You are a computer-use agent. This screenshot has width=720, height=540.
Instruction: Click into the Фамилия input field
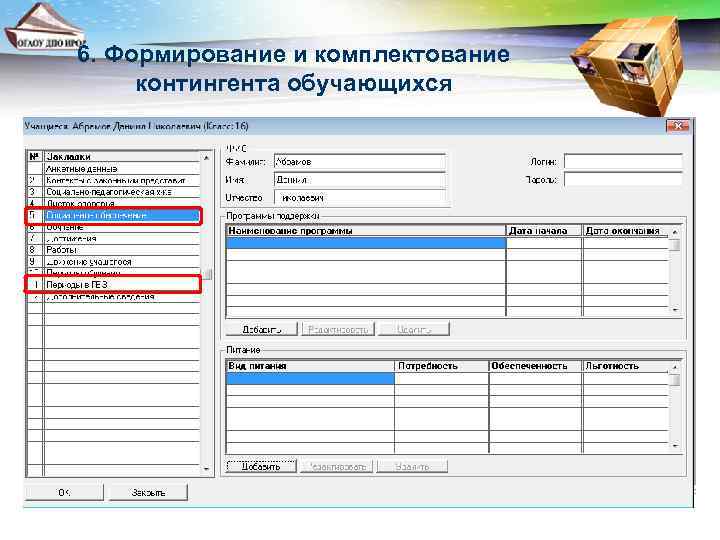360,162
